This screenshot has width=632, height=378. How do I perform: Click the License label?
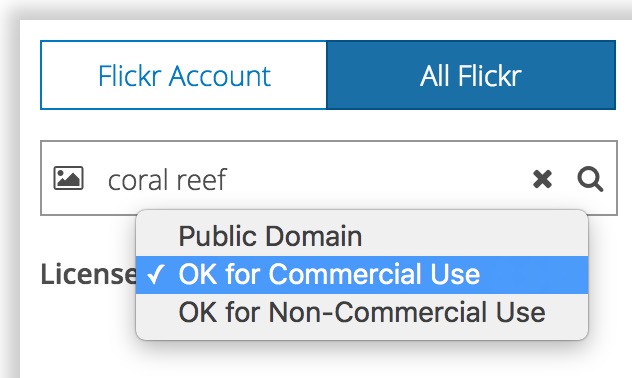[x=89, y=274]
